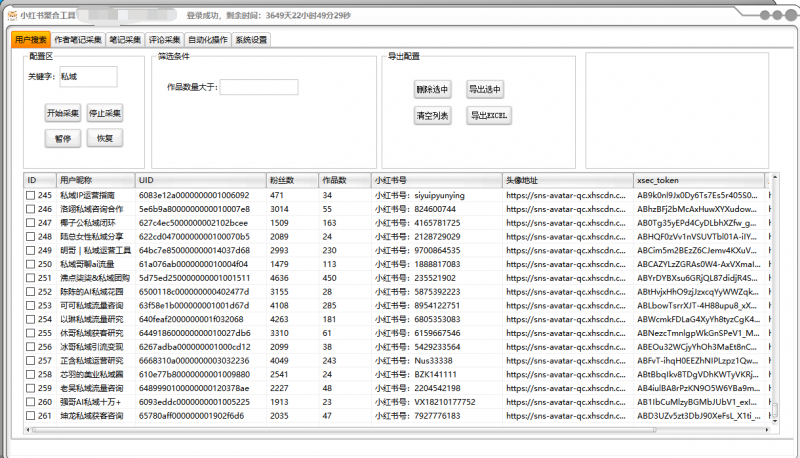The image size is (800, 458).
Task: Tick the row 258 checkbox
Action: (31, 374)
